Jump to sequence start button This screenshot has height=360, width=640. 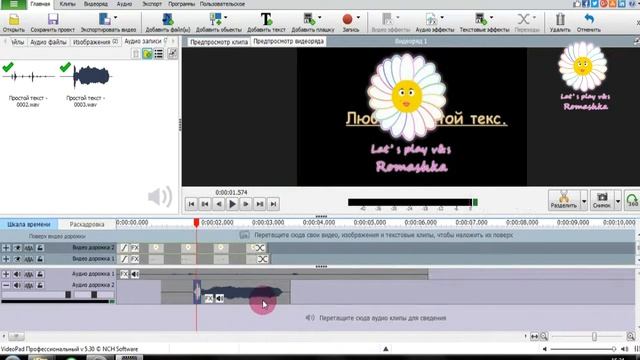pos(191,204)
